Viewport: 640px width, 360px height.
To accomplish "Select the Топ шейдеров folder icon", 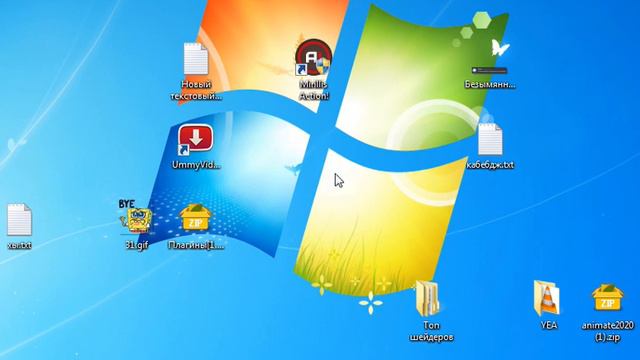I will tap(428, 298).
